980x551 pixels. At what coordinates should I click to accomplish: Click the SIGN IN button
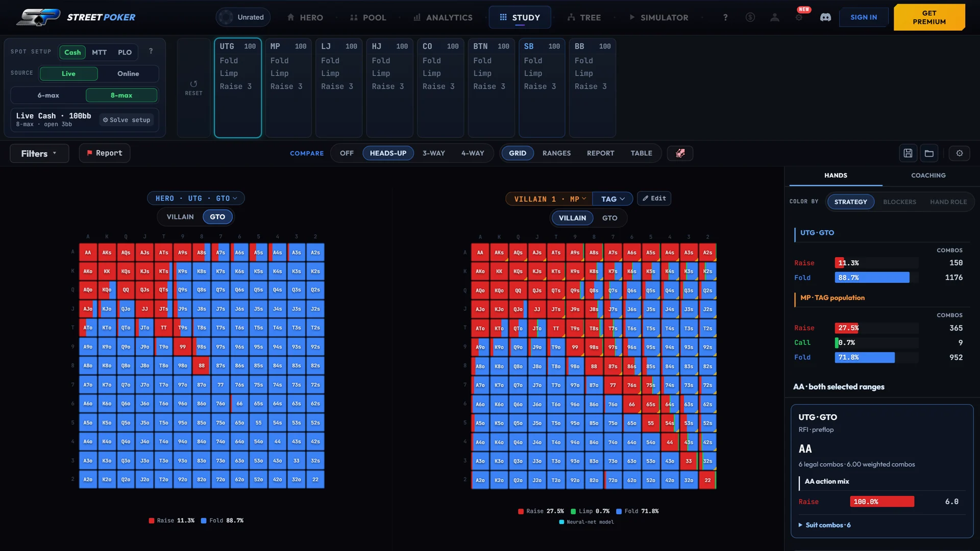pos(864,17)
